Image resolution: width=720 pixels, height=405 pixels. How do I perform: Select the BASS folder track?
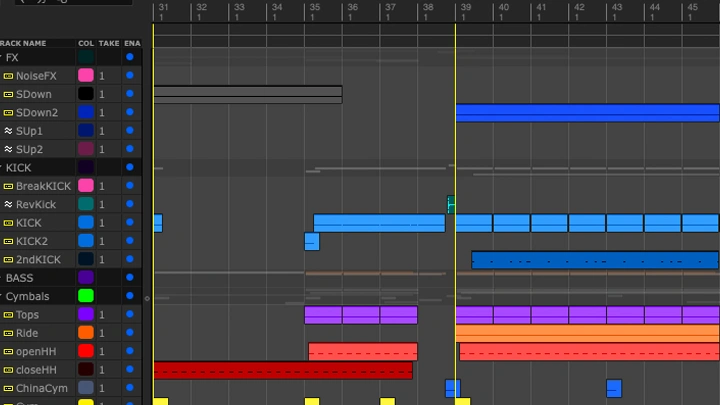pos(19,278)
